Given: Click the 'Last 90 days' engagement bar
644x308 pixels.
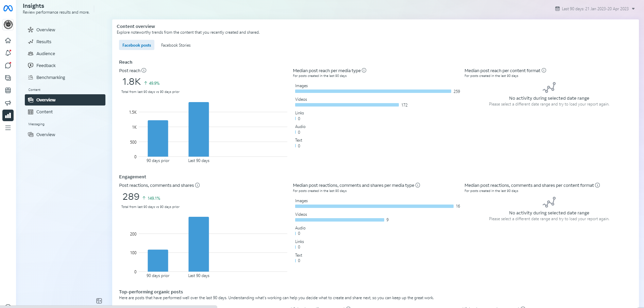Looking at the screenshot, I should pos(199,244).
